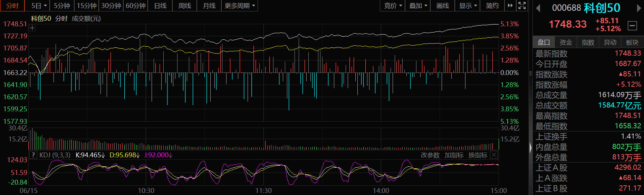Select the 盘口 tab in side panel

click(544, 42)
